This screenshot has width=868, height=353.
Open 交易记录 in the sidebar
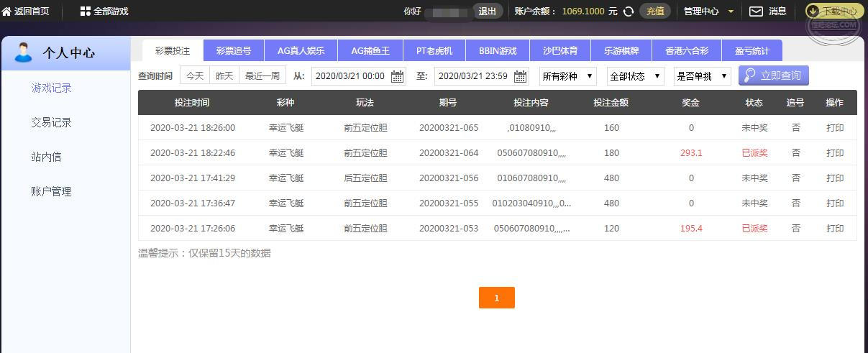[x=52, y=122]
